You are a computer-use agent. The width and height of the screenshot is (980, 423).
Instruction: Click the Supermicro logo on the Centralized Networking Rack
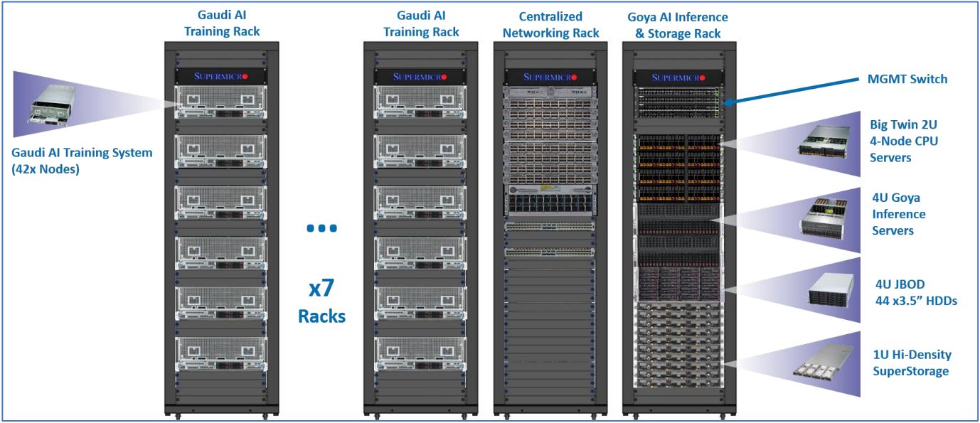(x=550, y=76)
